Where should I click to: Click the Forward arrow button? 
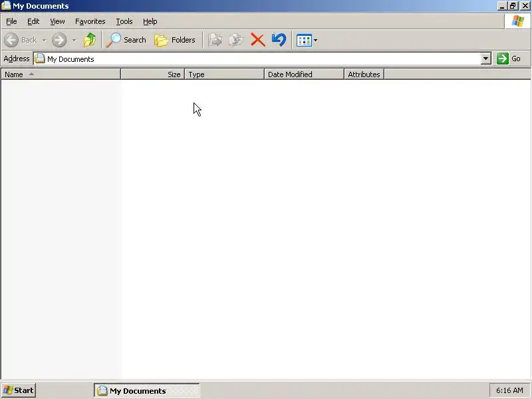59,40
